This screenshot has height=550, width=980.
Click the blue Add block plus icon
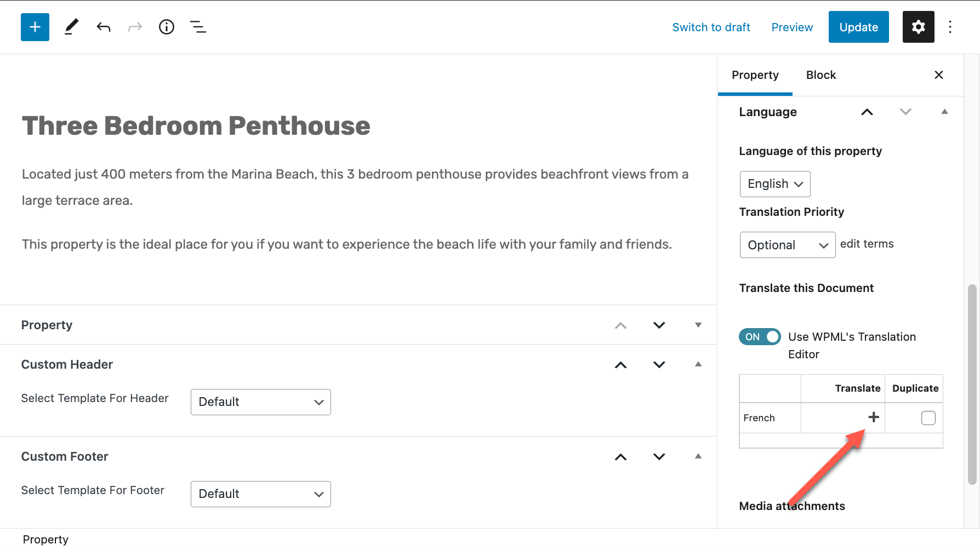35,27
